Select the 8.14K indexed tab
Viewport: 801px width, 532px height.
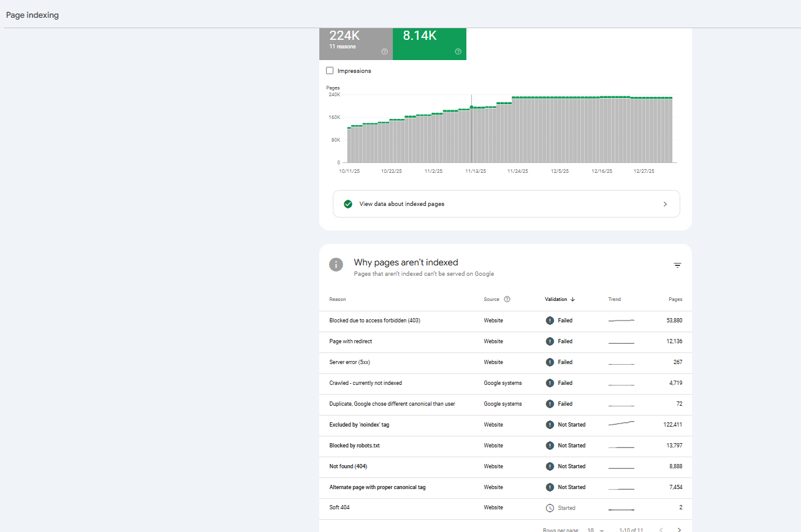[430, 44]
